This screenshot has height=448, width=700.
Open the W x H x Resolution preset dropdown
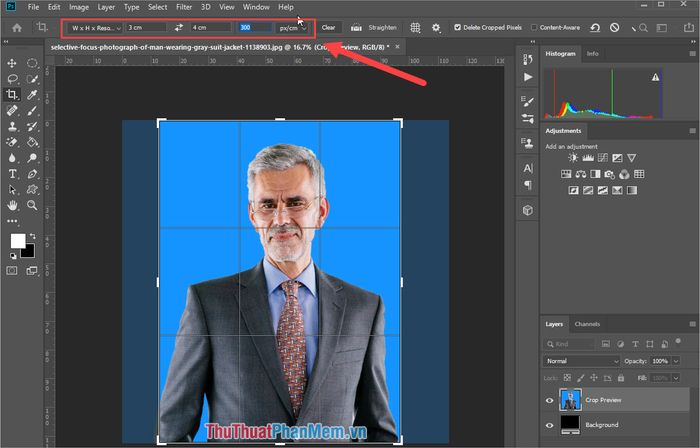(x=95, y=28)
